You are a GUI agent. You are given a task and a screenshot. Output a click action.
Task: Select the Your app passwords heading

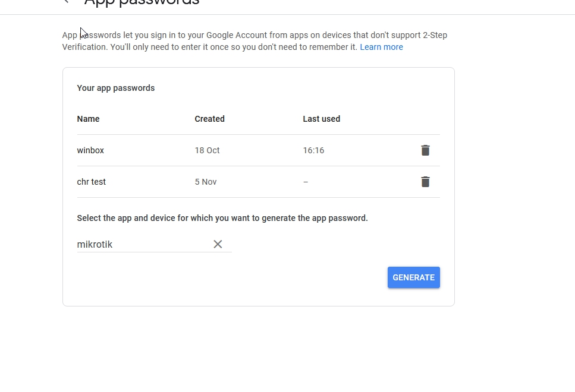point(115,87)
